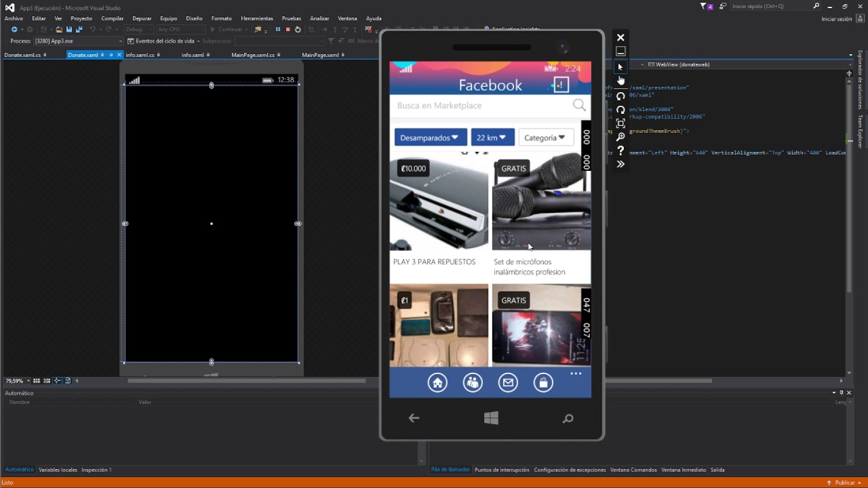Select the emulator single-point mouse input tool
Screen dimensions: 868x488
620,67
